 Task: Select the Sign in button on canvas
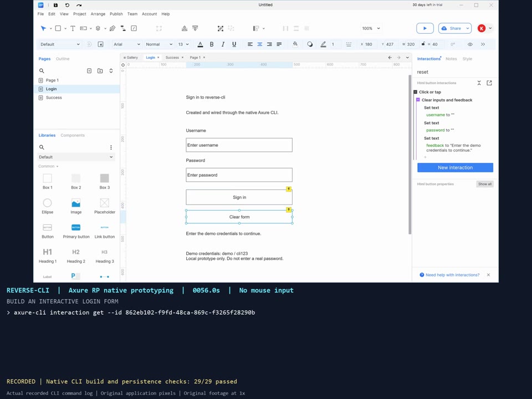[x=239, y=197]
